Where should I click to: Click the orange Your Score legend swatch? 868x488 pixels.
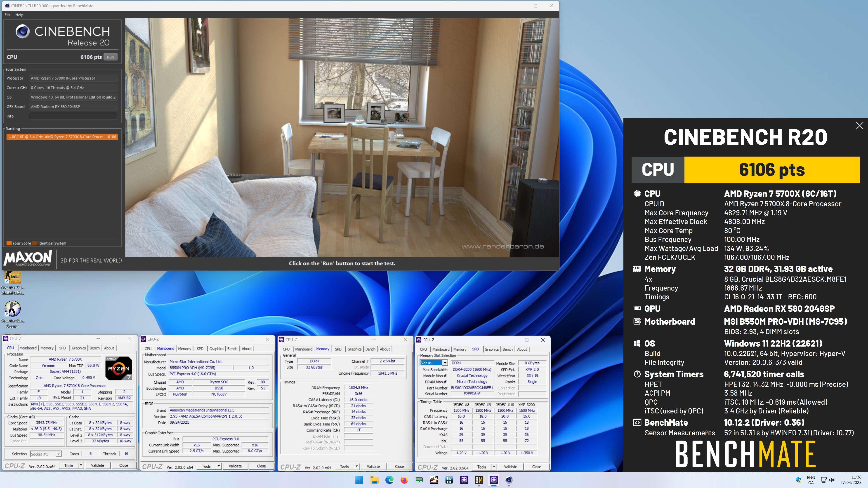(x=9, y=243)
